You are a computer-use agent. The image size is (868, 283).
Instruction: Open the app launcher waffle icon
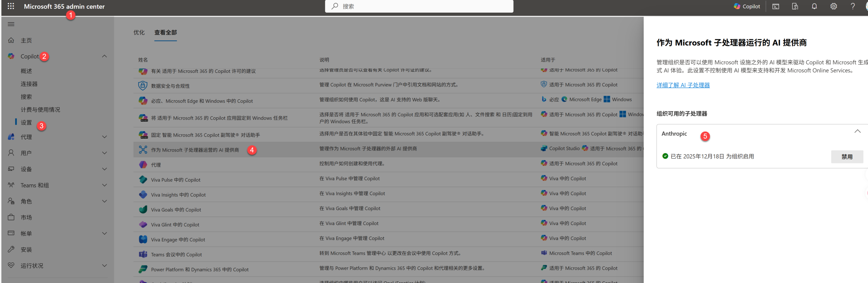[11, 6]
